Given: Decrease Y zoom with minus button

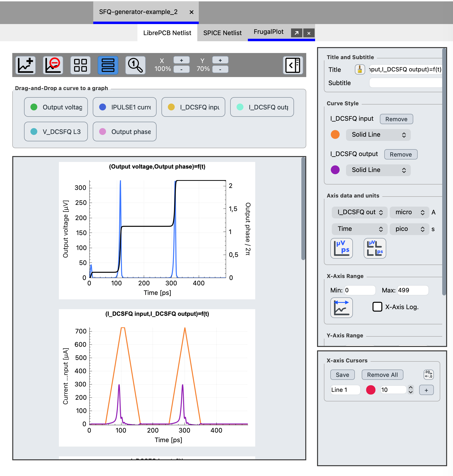Looking at the screenshot, I should [220, 70].
